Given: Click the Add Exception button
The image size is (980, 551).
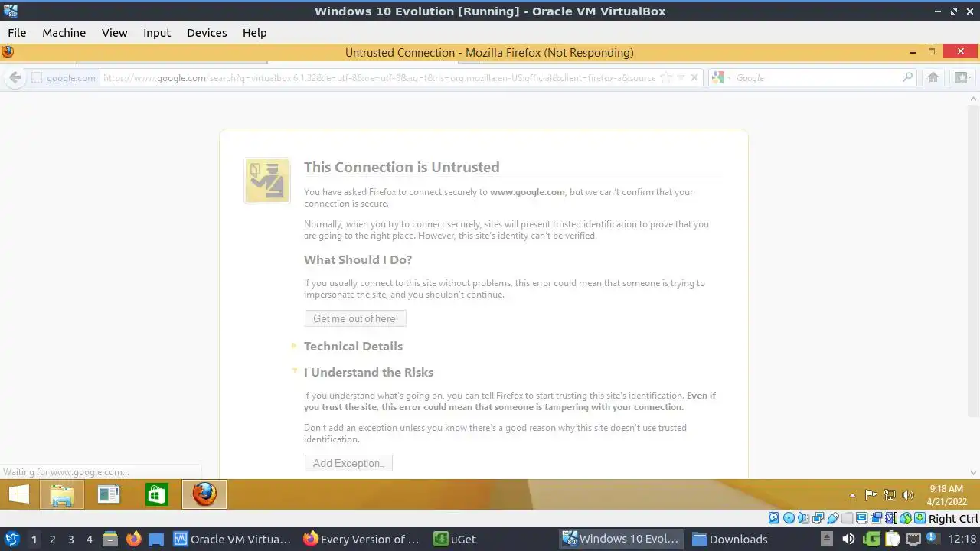Looking at the screenshot, I should [348, 463].
